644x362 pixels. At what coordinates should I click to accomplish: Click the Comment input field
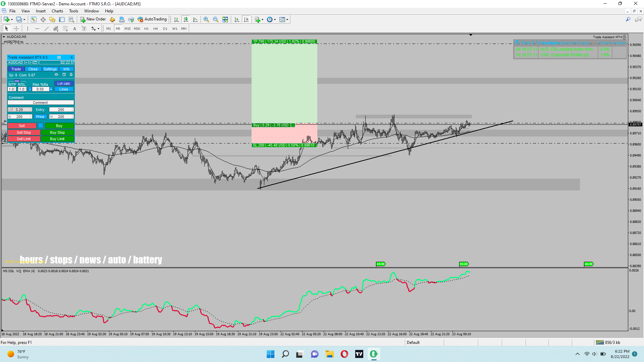[40, 103]
